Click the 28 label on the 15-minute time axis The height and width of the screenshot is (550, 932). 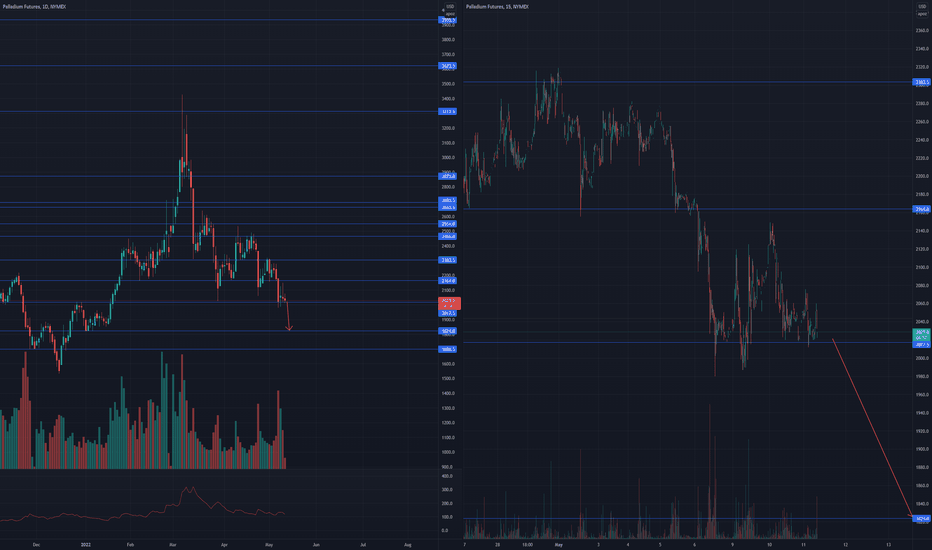coord(498,545)
